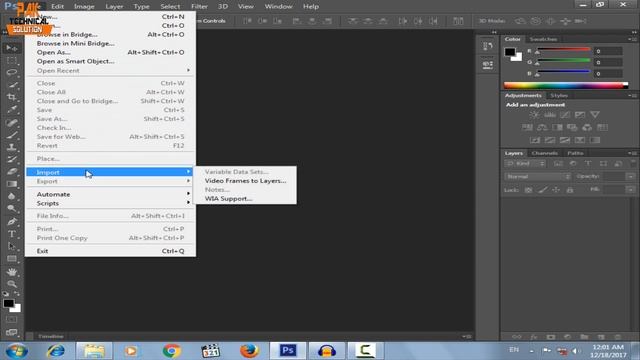
Task: Select the Eyedropper tool
Action: 11,109
